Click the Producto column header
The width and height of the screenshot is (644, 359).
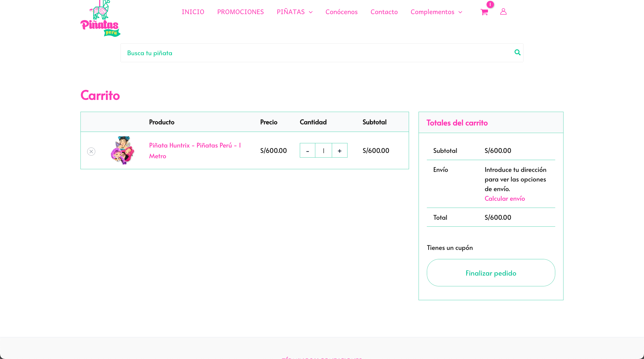[x=162, y=122]
